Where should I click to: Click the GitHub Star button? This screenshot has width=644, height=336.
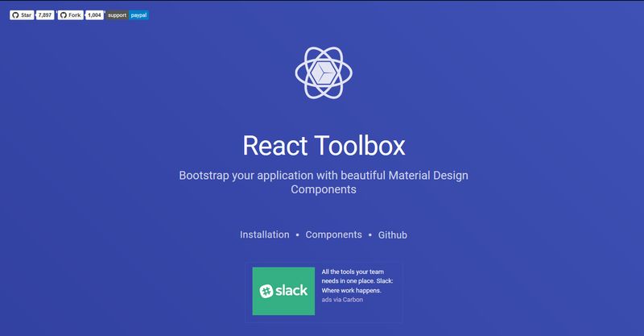pyautogui.click(x=22, y=15)
